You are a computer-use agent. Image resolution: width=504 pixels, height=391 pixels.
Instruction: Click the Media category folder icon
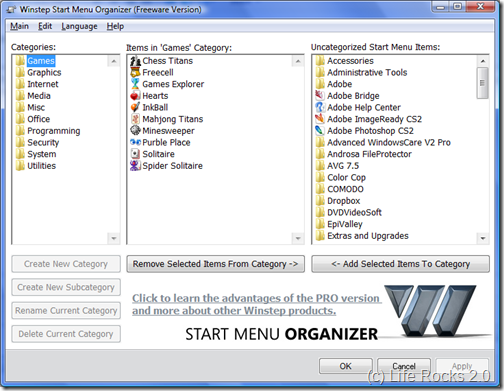20,96
